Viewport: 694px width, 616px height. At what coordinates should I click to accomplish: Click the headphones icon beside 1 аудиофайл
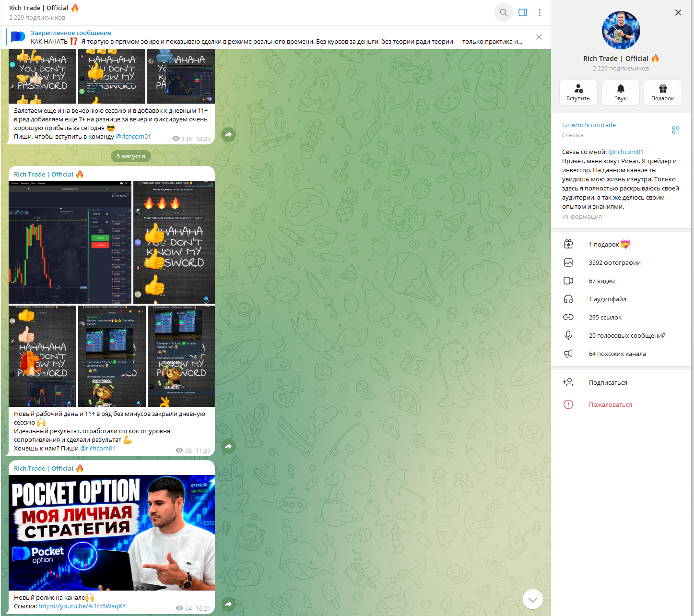click(x=568, y=299)
